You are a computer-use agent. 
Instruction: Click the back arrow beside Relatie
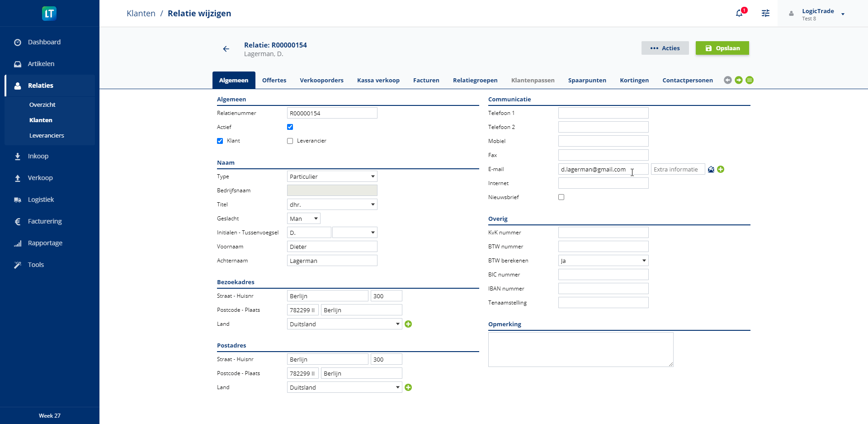[x=226, y=49]
